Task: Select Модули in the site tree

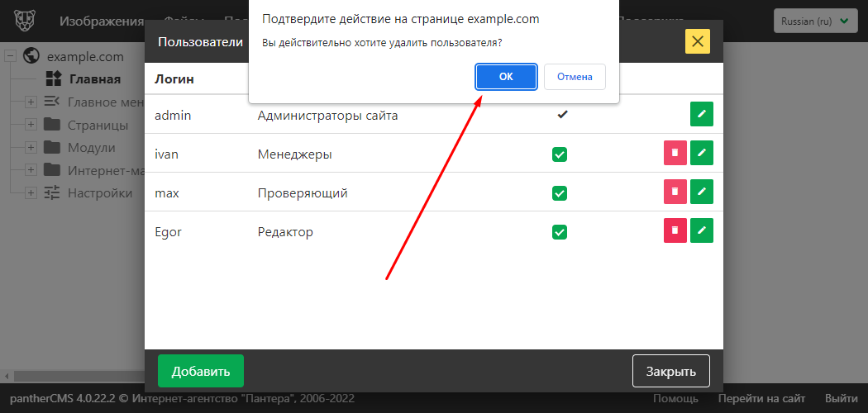Action: pyautogui.click(x=91, y=148)
